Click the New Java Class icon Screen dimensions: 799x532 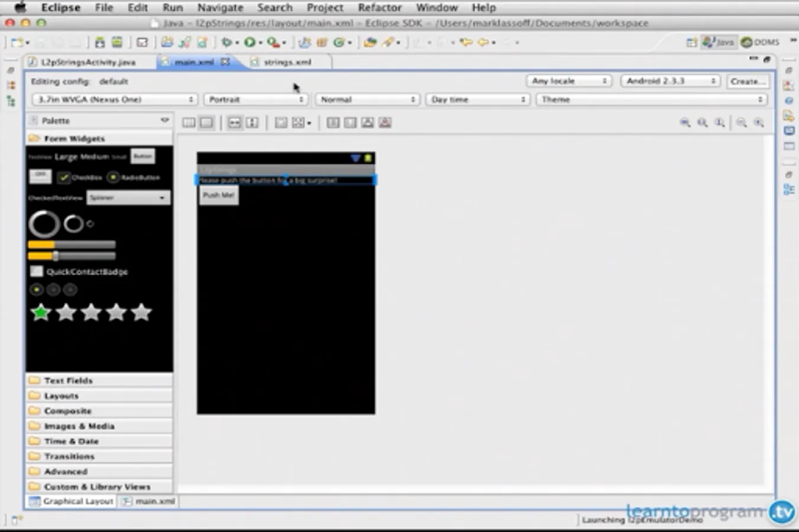click(x=339, y=43)
